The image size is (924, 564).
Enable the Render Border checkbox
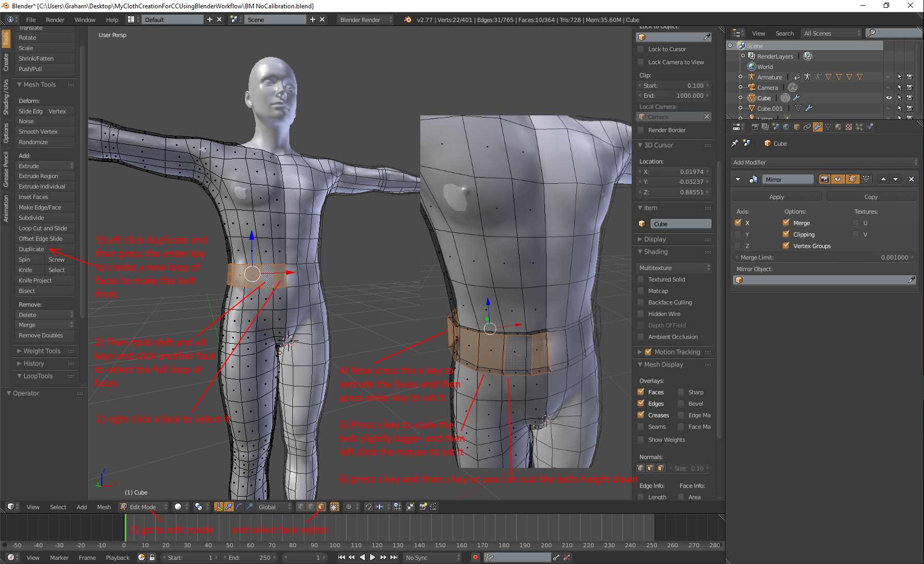pyautogui.click(x=641, y=130)
